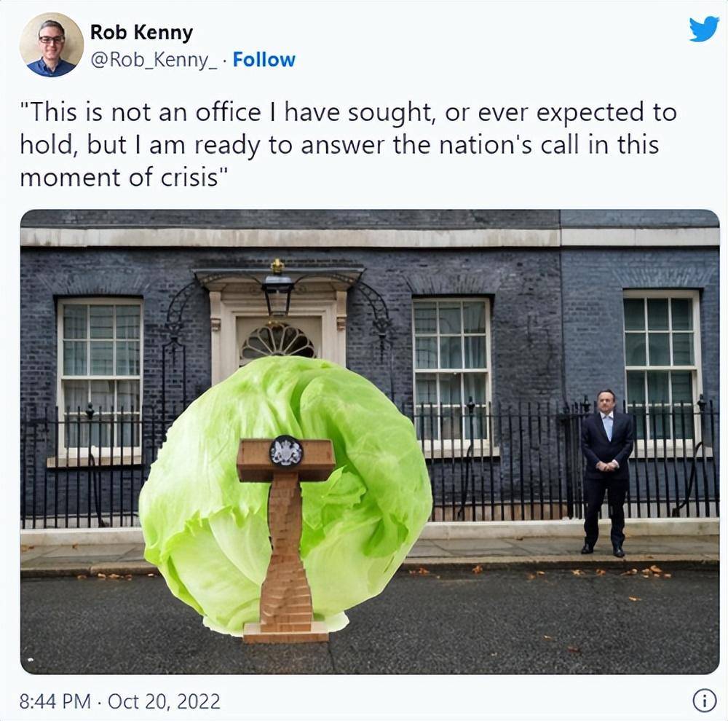Screen dimensions: 728x721
Task: Click the gold crown above the lantern
Action: pos(277,266)
